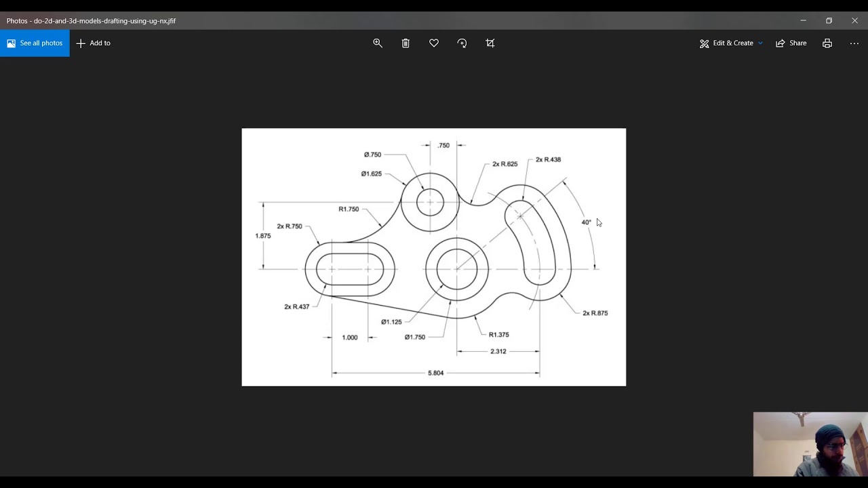Click the zoom magnifier icon

[378, 43]
